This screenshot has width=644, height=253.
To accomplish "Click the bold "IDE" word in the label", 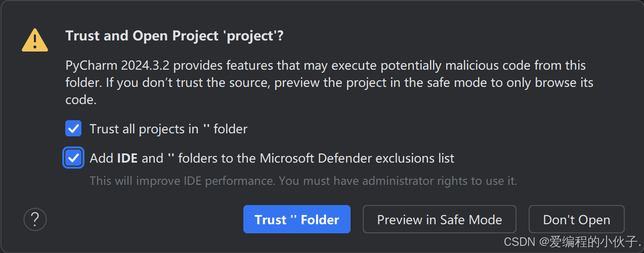I will [x=127, y=158].
